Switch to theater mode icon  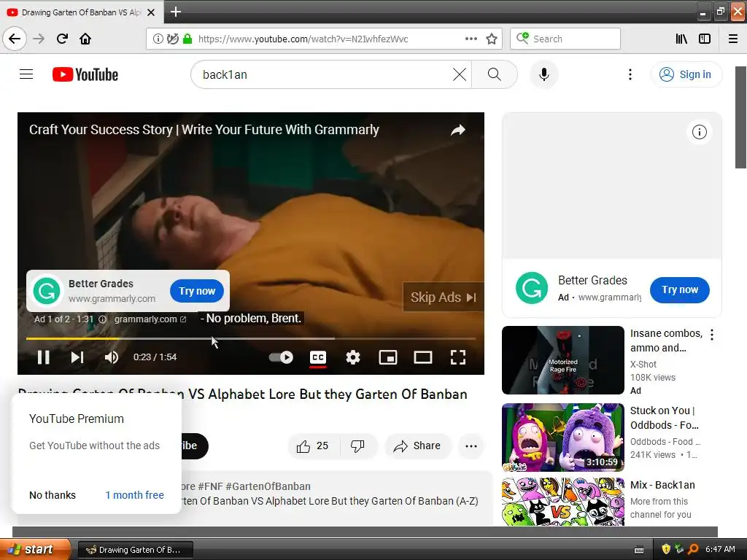pos(423,357)
